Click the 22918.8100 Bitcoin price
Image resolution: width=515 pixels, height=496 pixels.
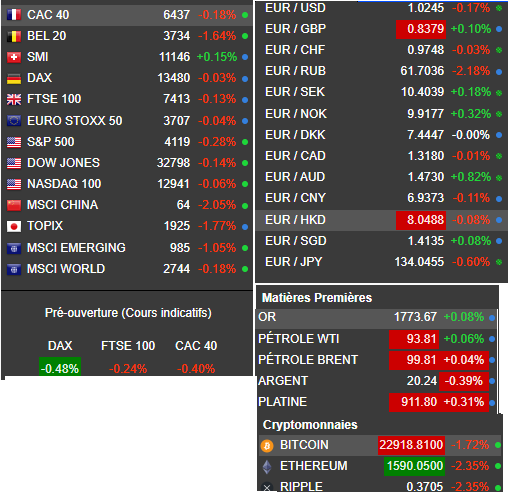coord(411,445)
